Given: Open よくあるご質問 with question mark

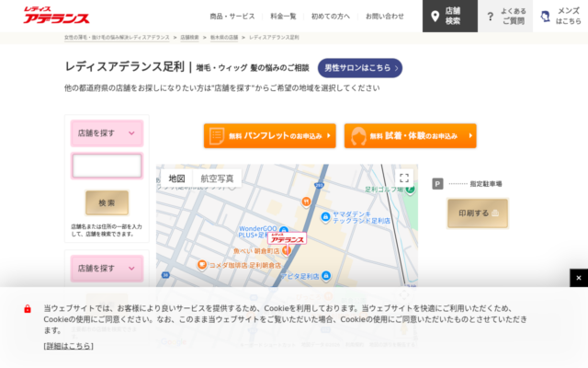Looking at the screenshot, I should pos(505,16).
